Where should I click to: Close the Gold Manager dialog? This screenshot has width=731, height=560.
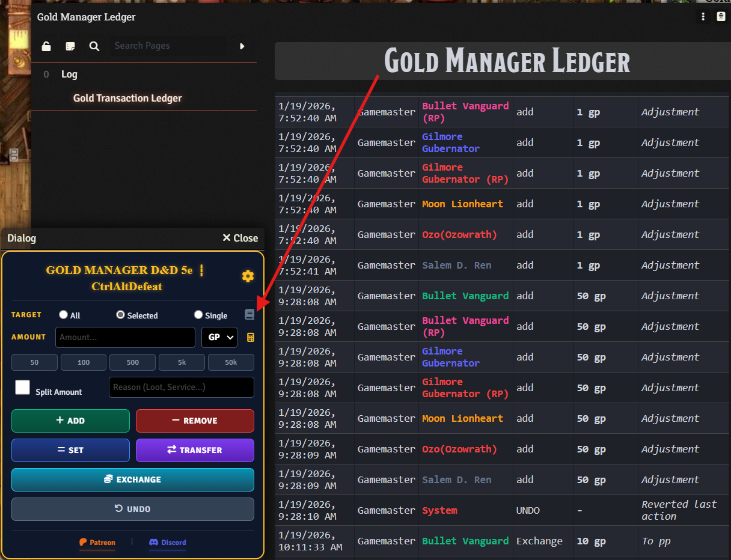pyautogui.click(x=240, y=238)
